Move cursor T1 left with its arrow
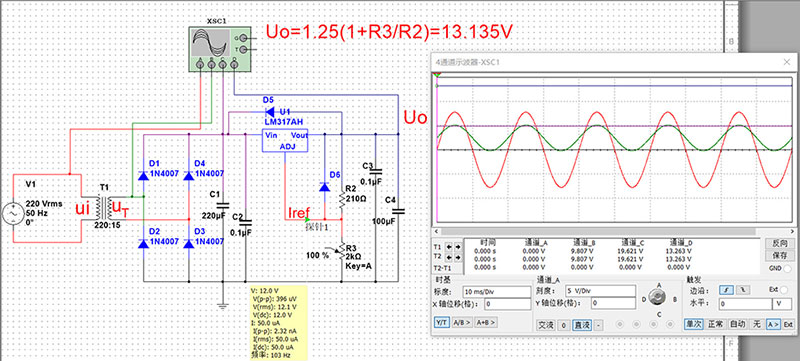Image resolution: width=800 pixels, height=361 pixels. 450,247
